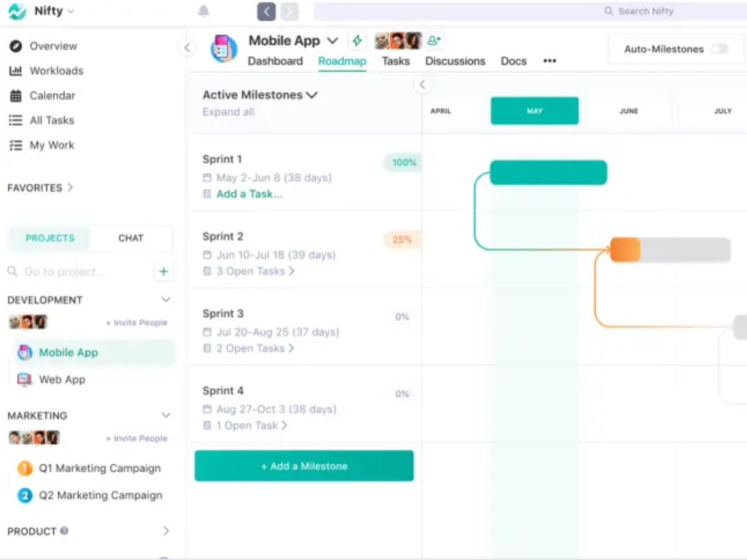Click the Q1 Marketing Campaign number badge

pyautogui.click(x=25, y=468)
